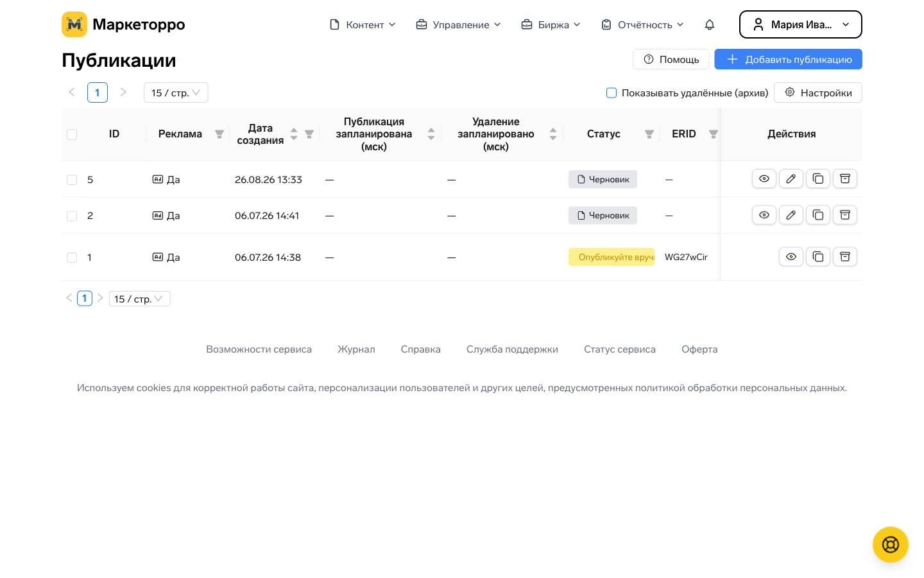Go to Маркеторро home logo
This screenshot has height=578, width=924.
123,24
